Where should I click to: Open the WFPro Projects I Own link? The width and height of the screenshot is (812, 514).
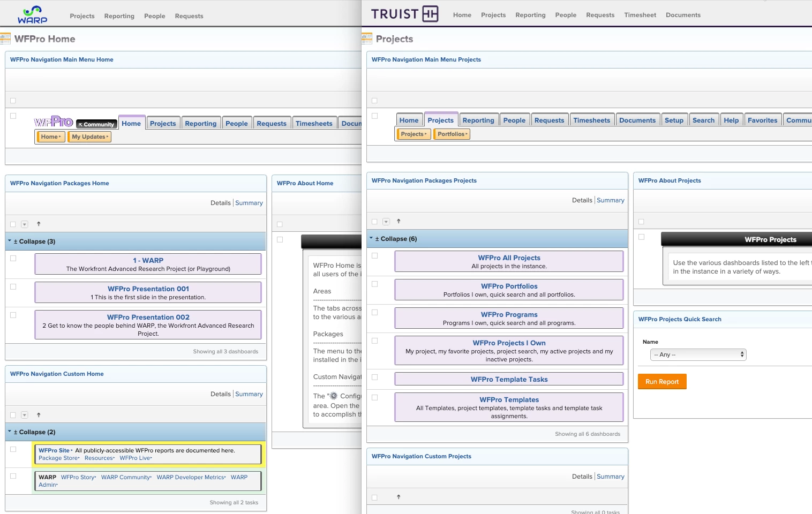pos(509,343)
